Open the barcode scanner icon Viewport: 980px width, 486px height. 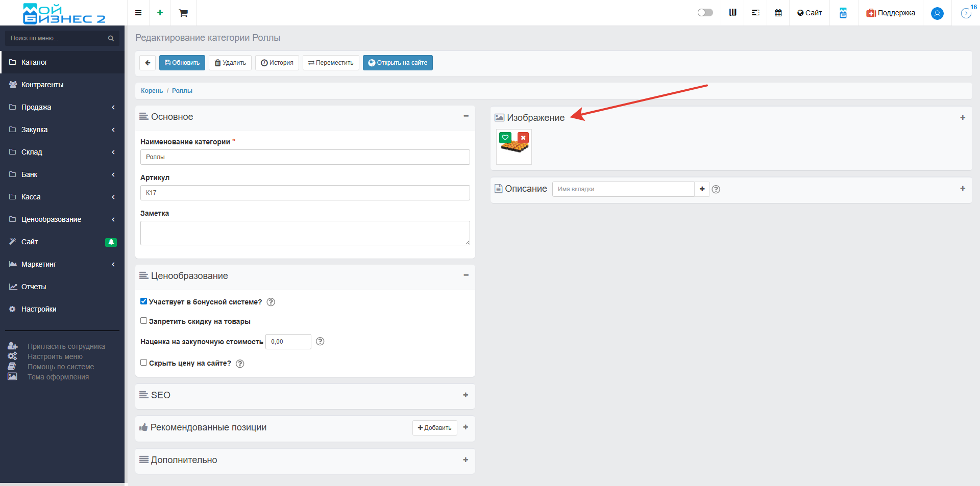732,13
